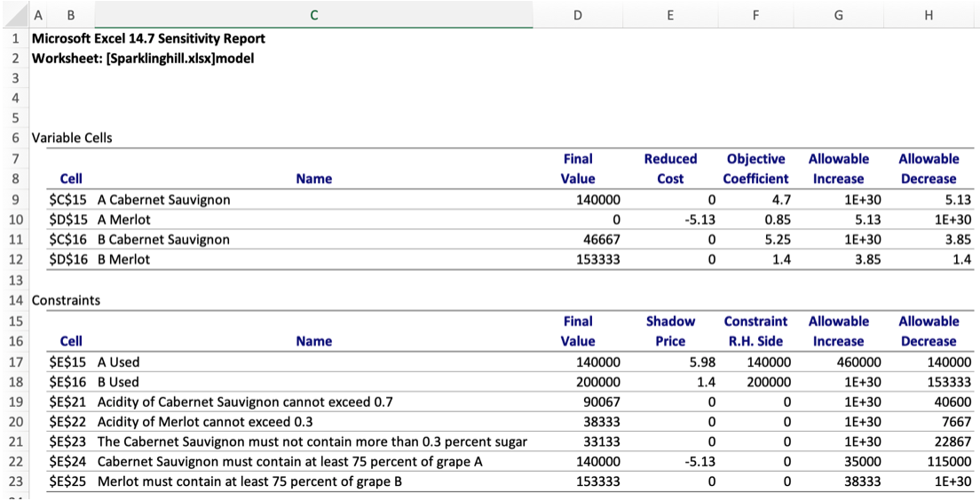The image size is (980, 501).
Task: Click the 'B Used' constraint name
Action: pos(118,382)
